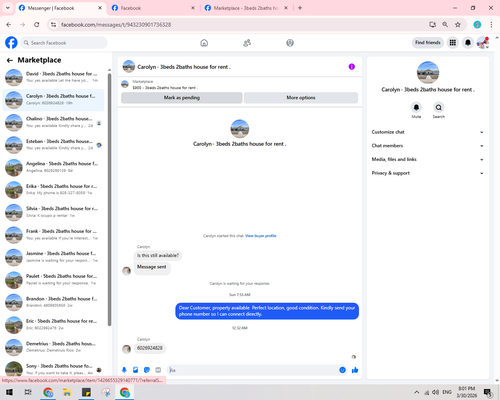The height and width of the screenshot is (400, 500).
Task: Switch to the second Facebook tab
Action: pyautogui.click(x=153, y=8)
